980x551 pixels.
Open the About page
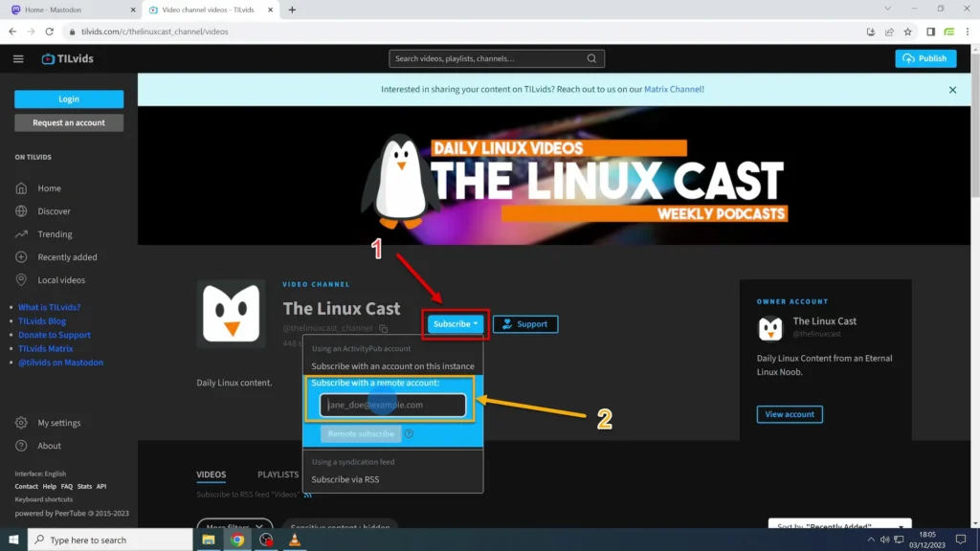(49, 446)
